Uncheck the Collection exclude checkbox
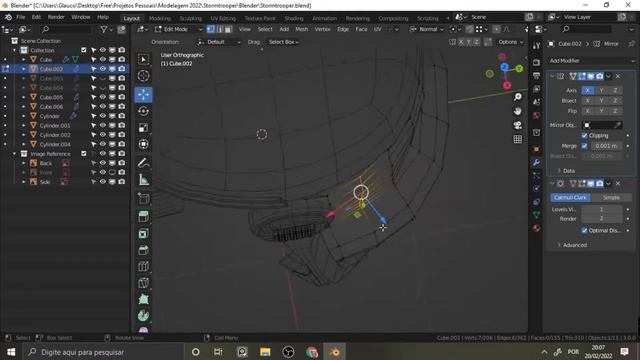The width and height of the screenshot is (640, 360). click(x=84, y=50)
